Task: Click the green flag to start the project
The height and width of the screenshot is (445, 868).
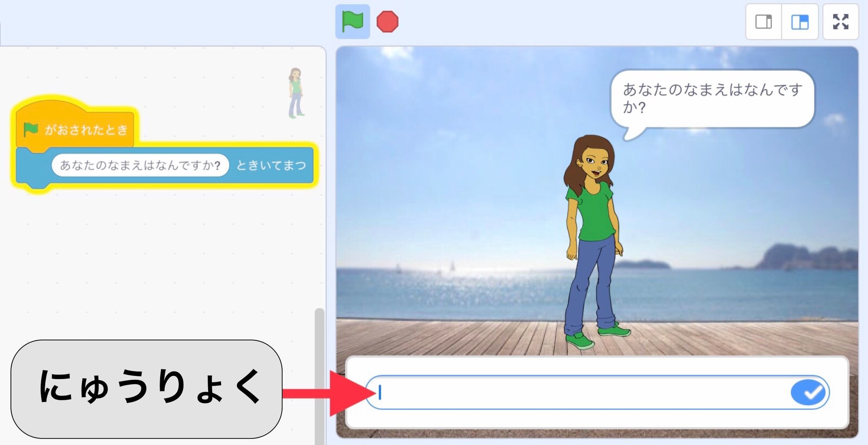Action: coord(352,20)
